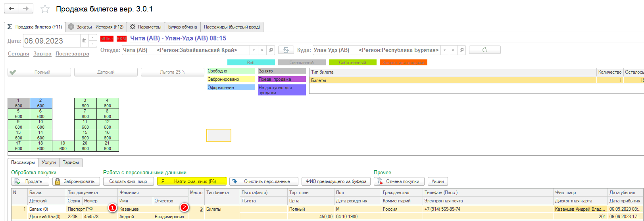
Task: Add this form to favorites with star
Action: (45, 9)
